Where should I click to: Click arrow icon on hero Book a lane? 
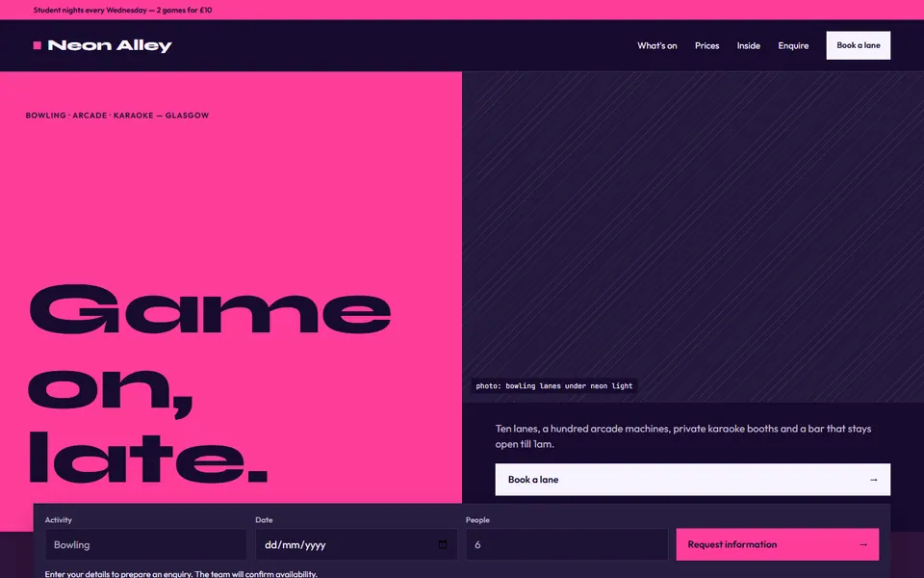(x=874, y=480)
